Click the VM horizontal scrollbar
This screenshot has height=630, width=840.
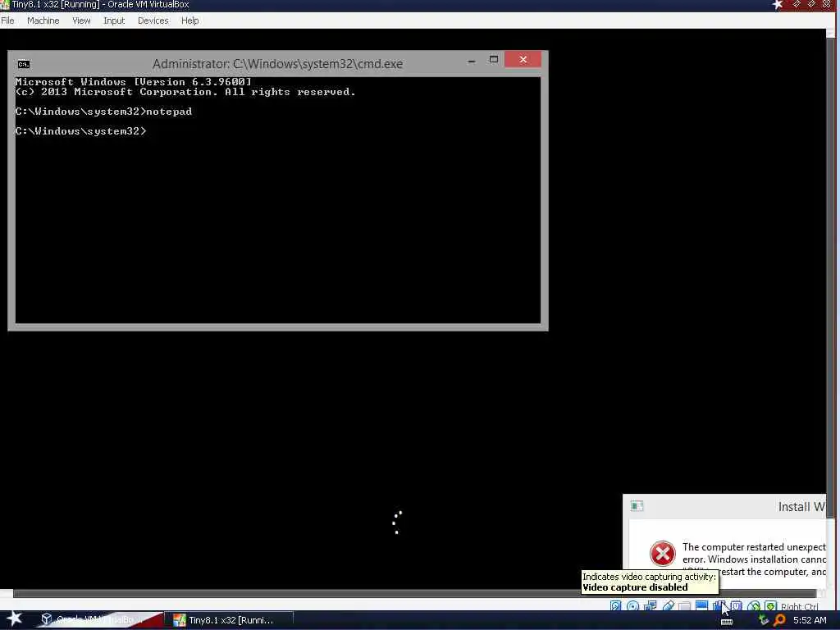coord(413,593)
